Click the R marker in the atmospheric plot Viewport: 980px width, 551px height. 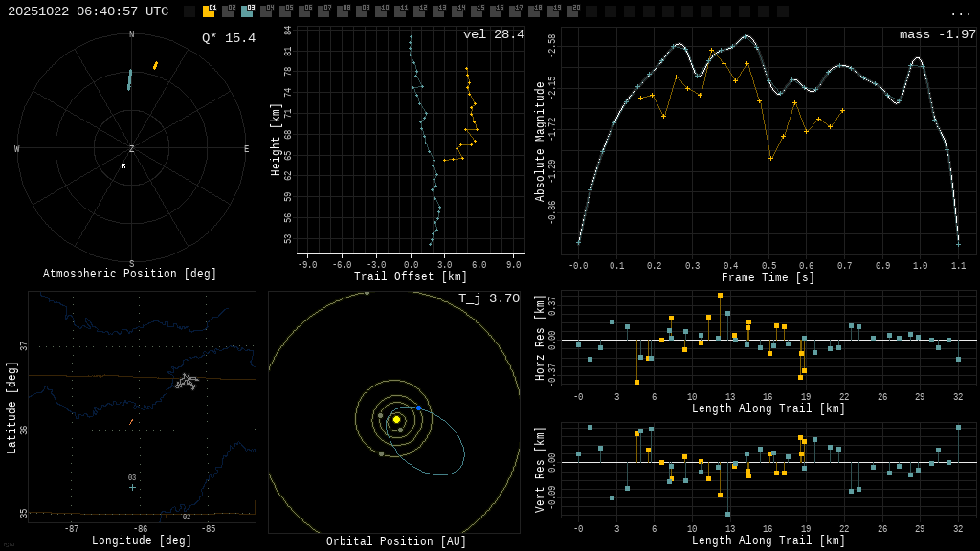pyautogui.click(x=123, y=166)
